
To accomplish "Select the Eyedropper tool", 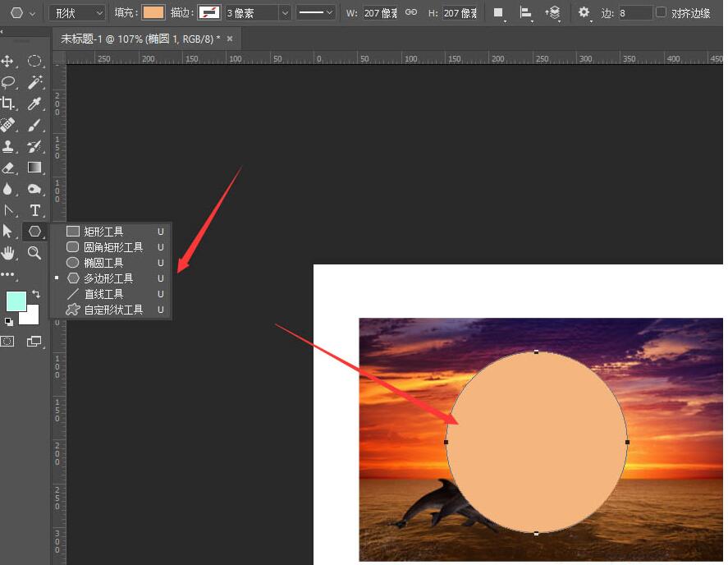I will 34,103.
